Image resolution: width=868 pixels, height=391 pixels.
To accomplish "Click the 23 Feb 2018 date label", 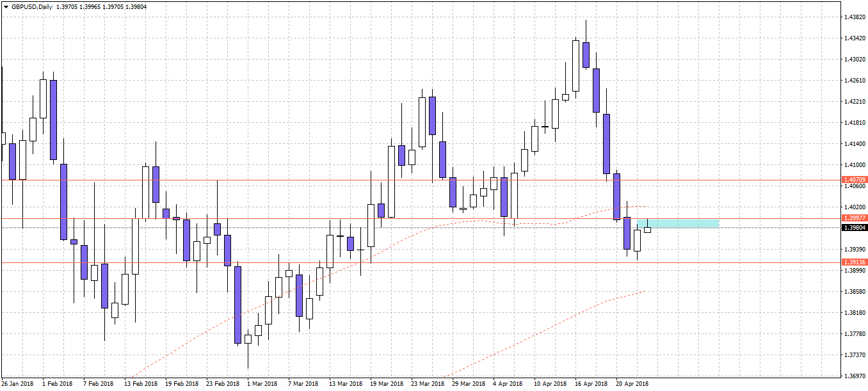I will pyautogui.click(x=223, y=383).
